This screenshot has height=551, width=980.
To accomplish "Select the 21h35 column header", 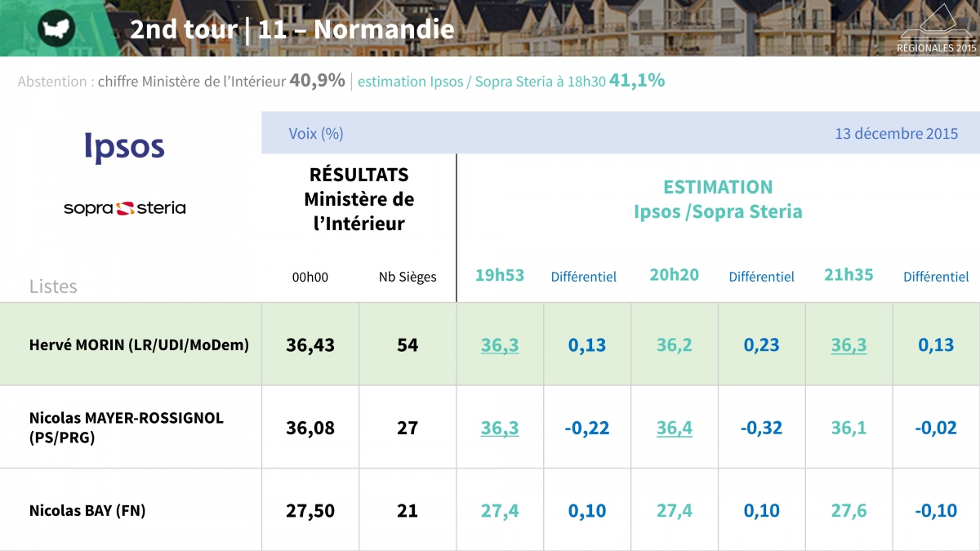I will pyautogui.click(x=849, y=275).
